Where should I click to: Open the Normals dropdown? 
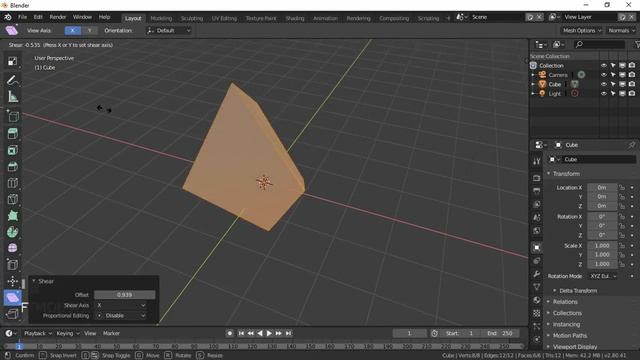tap(621, 31)
